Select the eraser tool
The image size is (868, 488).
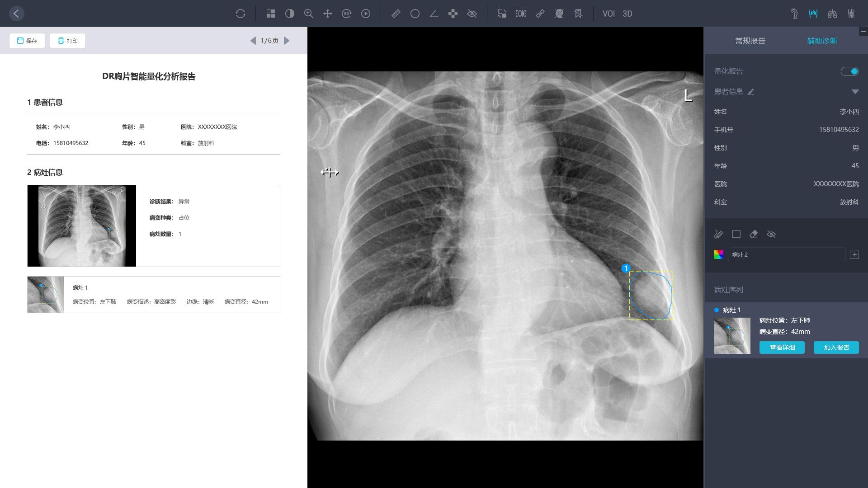pyautogui.click(x=754, y=234)
